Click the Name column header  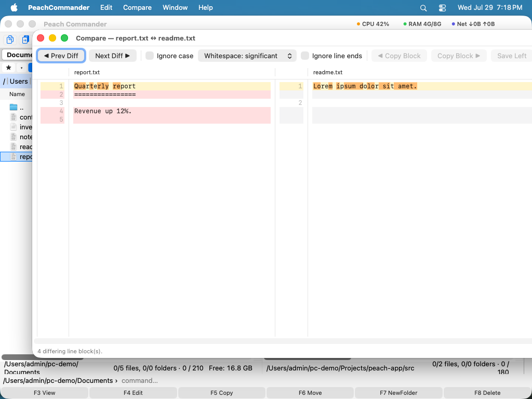tap(17, 94)
